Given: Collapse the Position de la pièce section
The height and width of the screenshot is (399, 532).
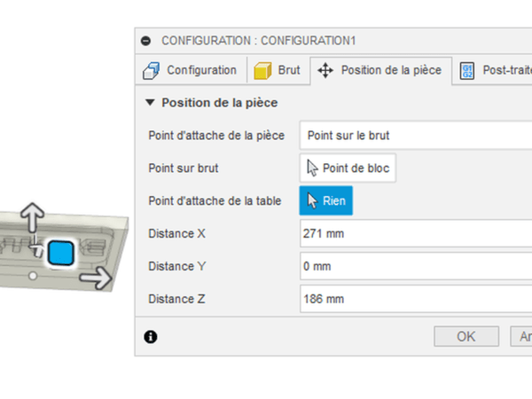Looking at the screenshot, I should (x=150, y=103).
